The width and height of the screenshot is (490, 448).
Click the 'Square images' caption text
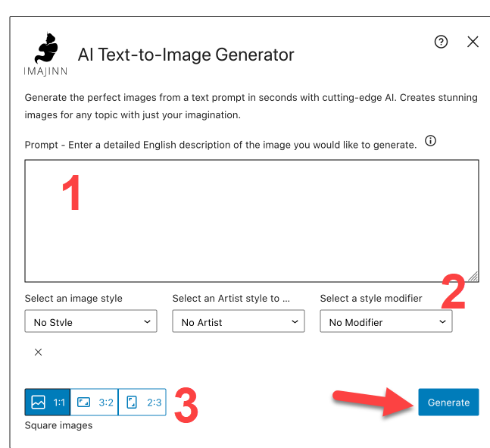point(58,425)
